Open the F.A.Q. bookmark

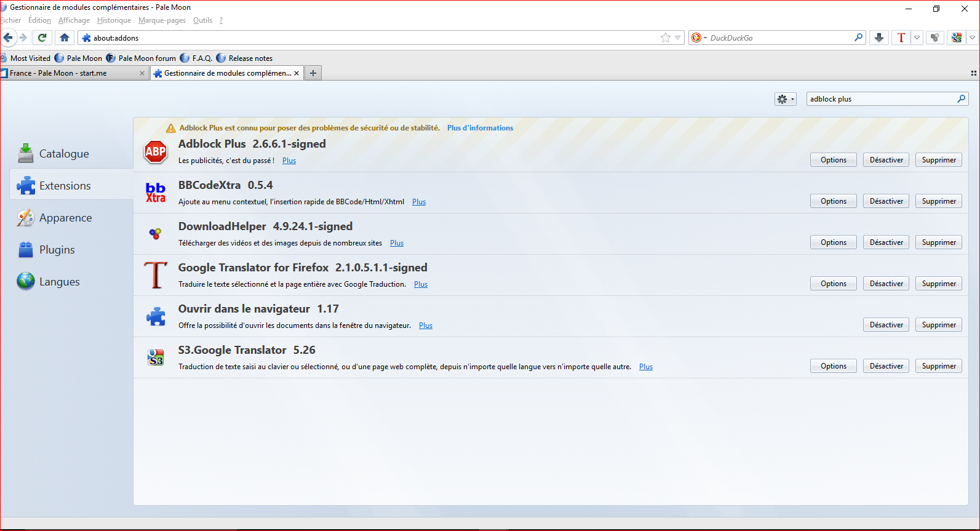tap(196, 58)
